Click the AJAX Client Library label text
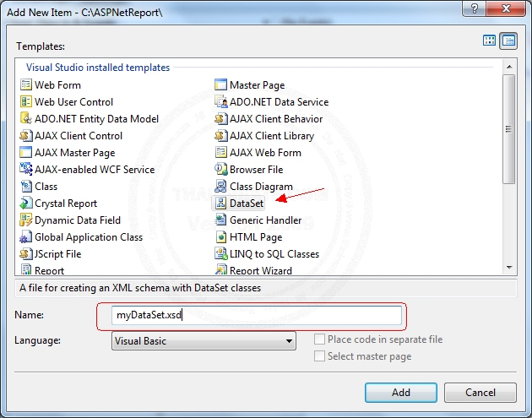 (x=272, y=136)
